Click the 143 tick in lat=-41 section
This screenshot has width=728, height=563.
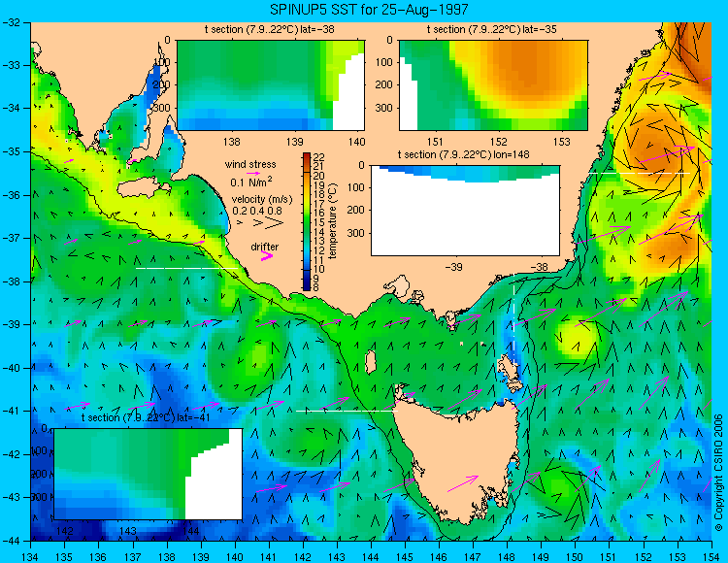pos(128,531)
